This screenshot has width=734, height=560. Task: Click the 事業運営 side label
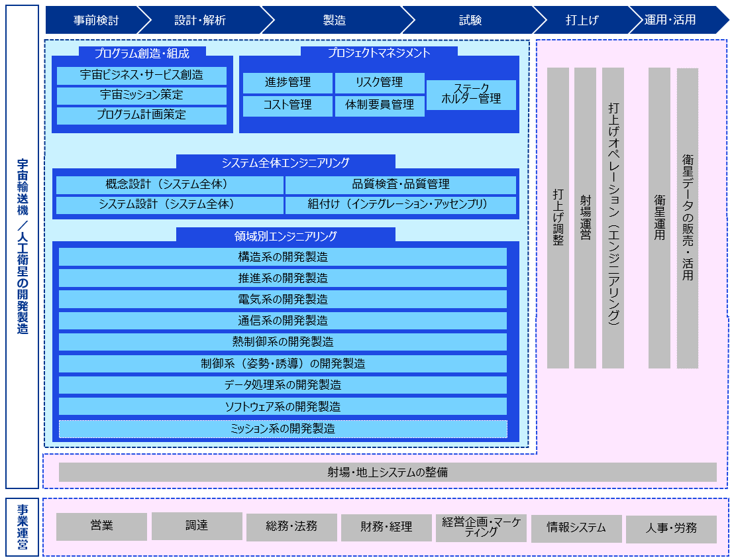(x=22, y=528)
